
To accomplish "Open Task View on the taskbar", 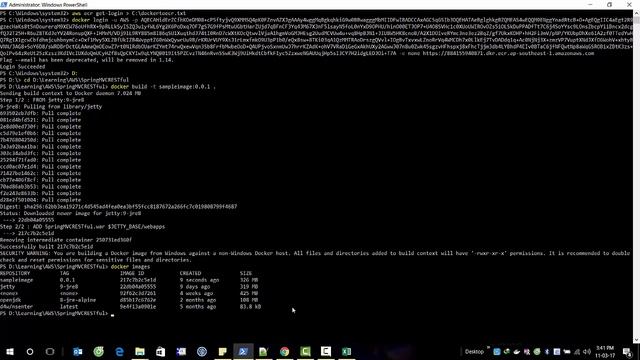I will click(x=50, y=351).
